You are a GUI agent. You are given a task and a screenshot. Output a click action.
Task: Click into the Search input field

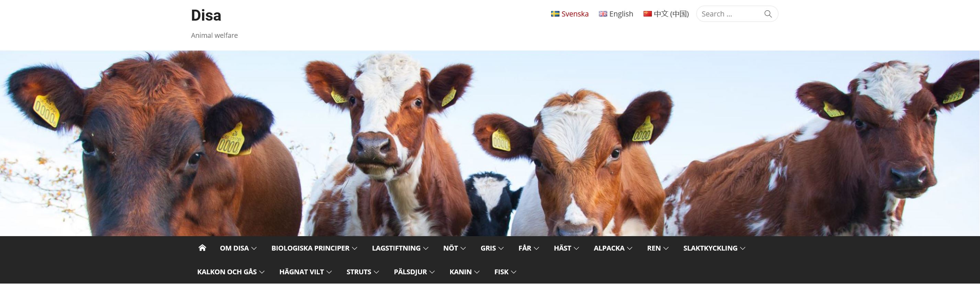[x=731, y=14]
